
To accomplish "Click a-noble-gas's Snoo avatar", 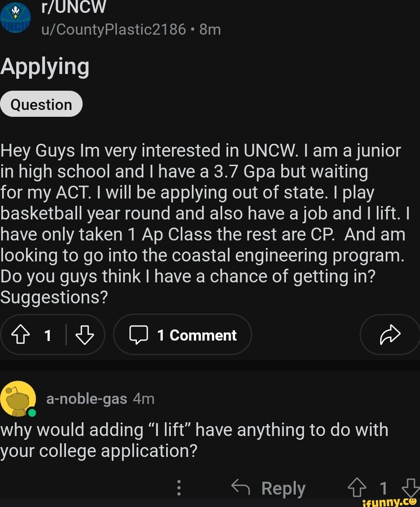I will (x=18, y=400).
